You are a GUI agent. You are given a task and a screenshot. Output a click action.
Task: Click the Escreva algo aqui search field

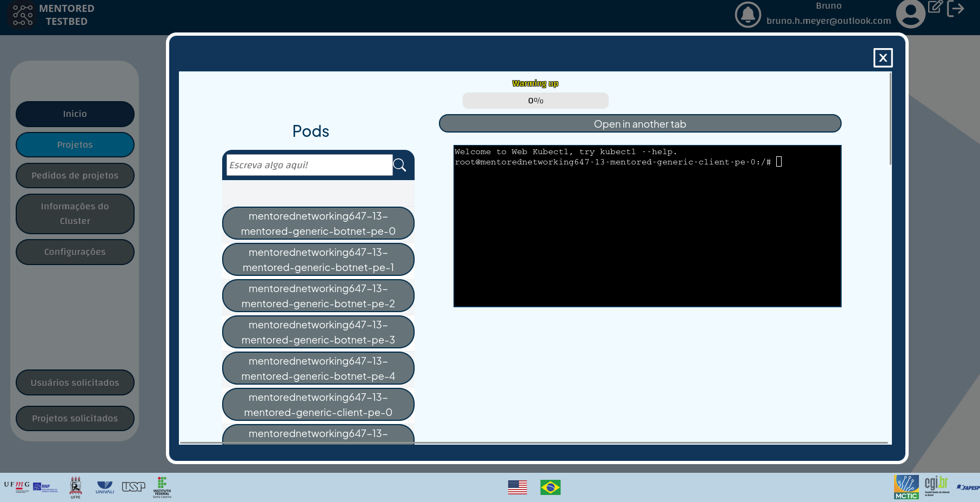pos(308,165)
